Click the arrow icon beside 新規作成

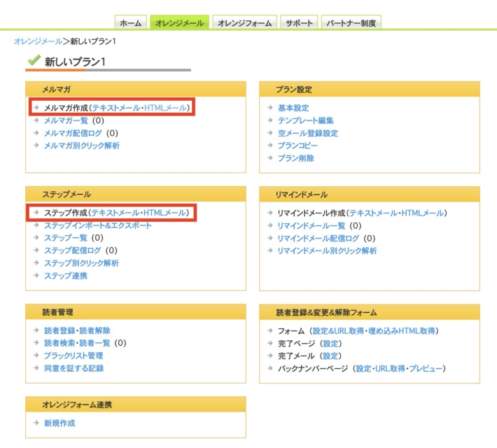(x=36, y=423)
